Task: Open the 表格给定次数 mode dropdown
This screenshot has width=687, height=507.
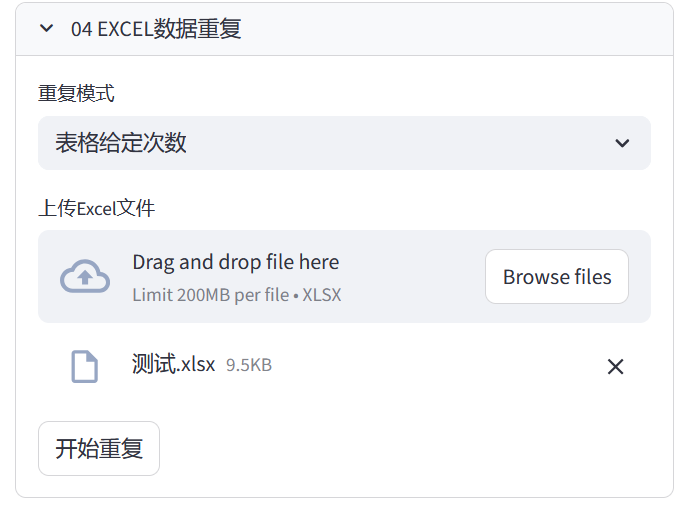Action: coord(344,143)
